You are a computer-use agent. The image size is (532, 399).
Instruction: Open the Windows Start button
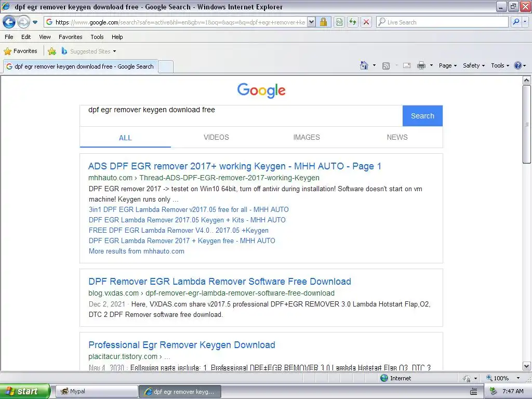coord(25,391)
